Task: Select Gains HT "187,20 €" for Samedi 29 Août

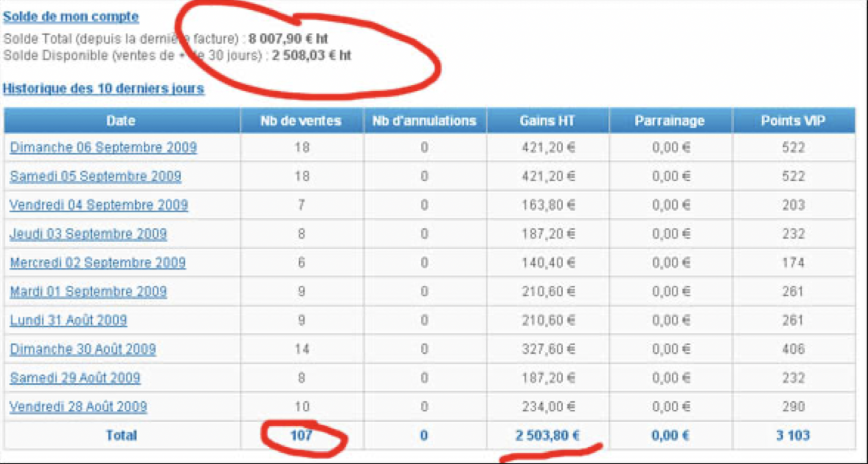Action: point(548,378)
